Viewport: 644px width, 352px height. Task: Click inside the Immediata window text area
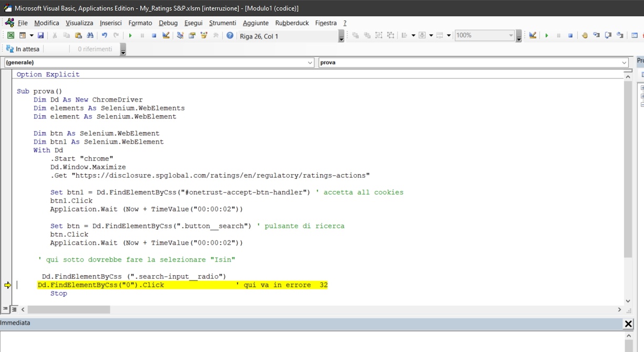click(x=311, y=341)
